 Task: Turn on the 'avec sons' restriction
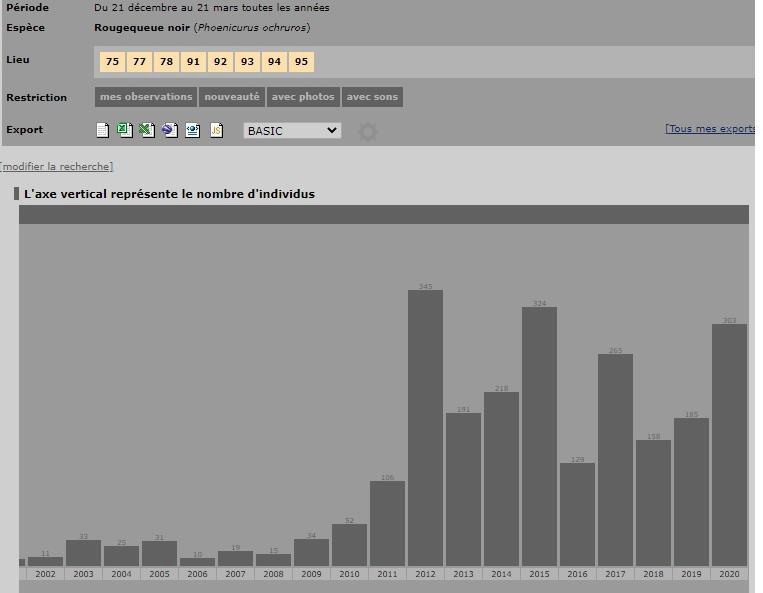[x=372, y=97]
